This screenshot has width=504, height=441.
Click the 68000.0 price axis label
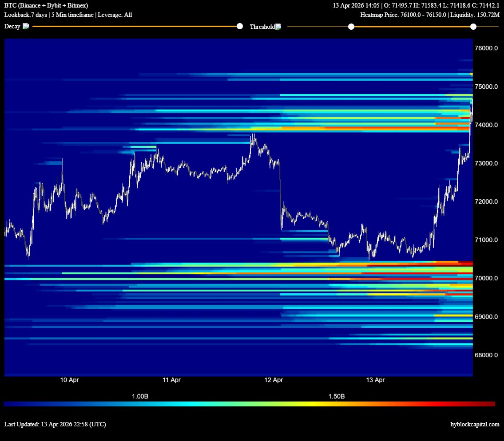tap(485, 355)
